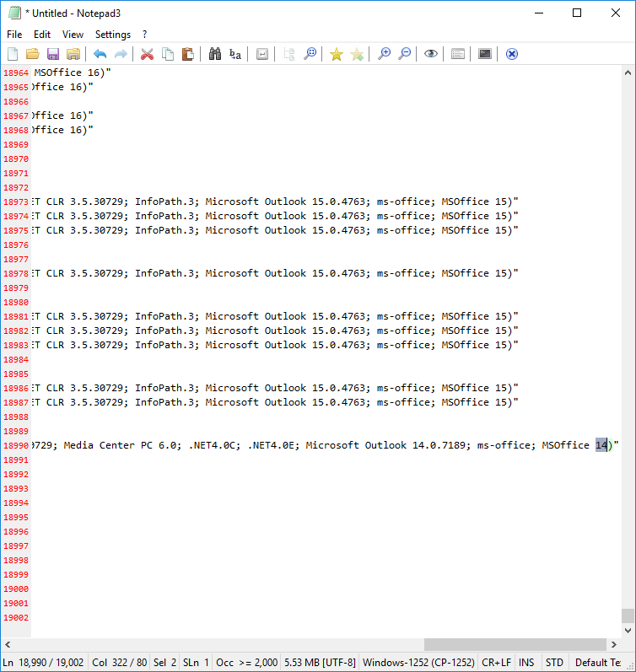The height and width of the screenshot is (672, 636).
Task: Toggle word wrap toolbar icon
Action: pyautogui.click(x=262, y=54)
